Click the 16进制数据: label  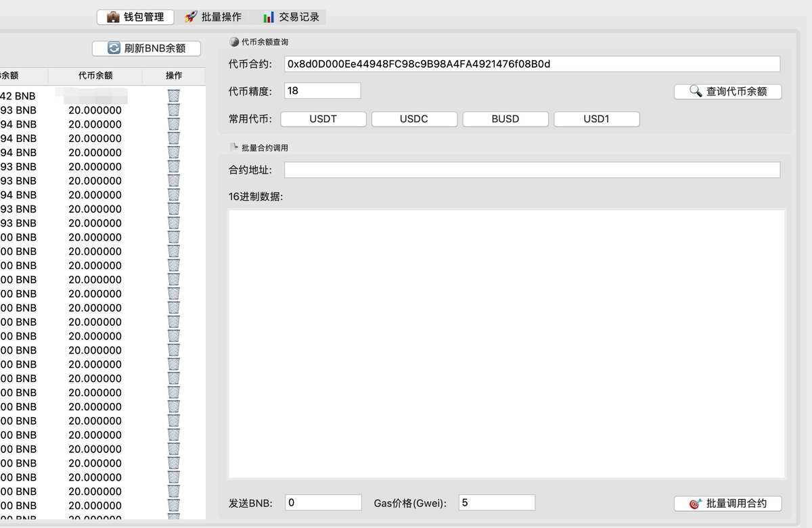coord(256,197)
